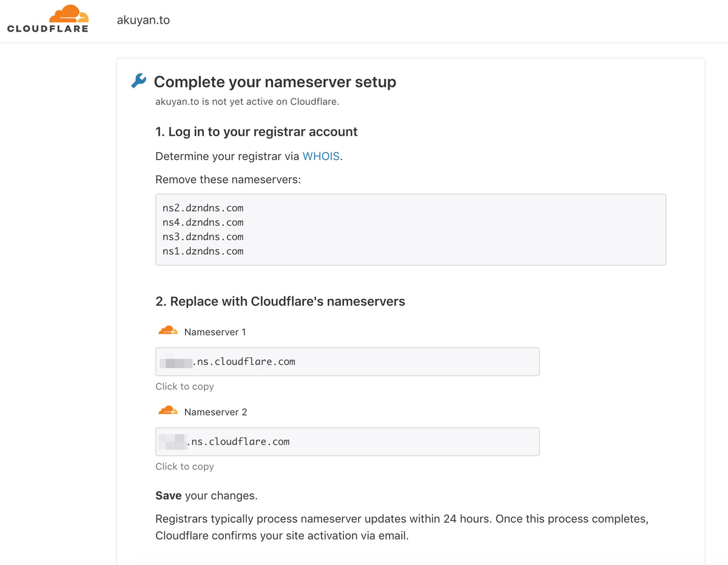The width and height of the screenshot is (728, 565).
Task: Click the 'Click to copy' text under Nameserver 2
Action: point(184,467)
